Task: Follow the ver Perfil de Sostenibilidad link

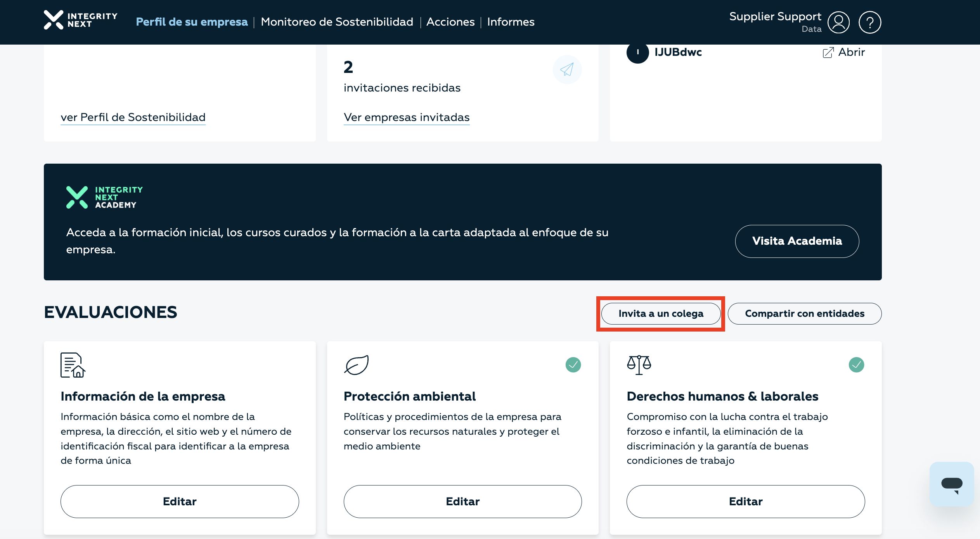Action: [x=133, y=117]
